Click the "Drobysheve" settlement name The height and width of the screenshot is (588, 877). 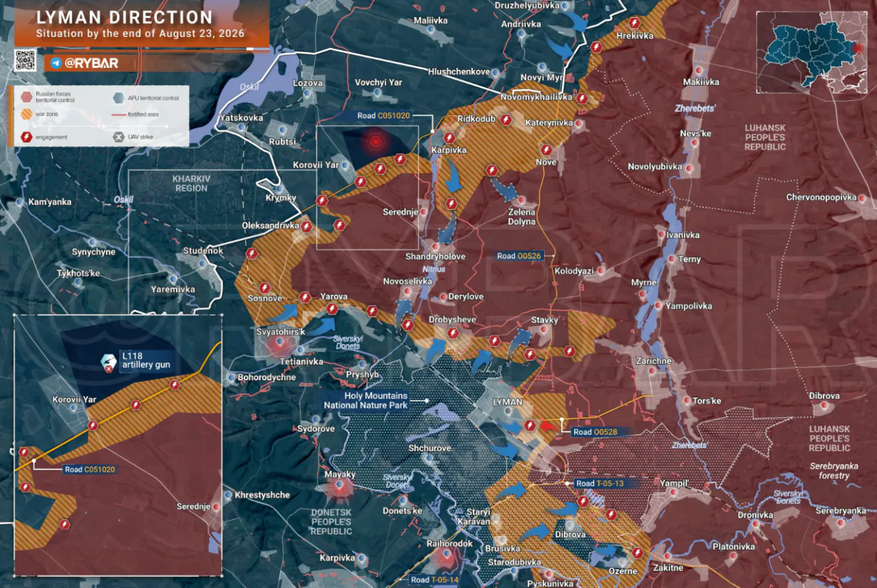click(452, 320)
